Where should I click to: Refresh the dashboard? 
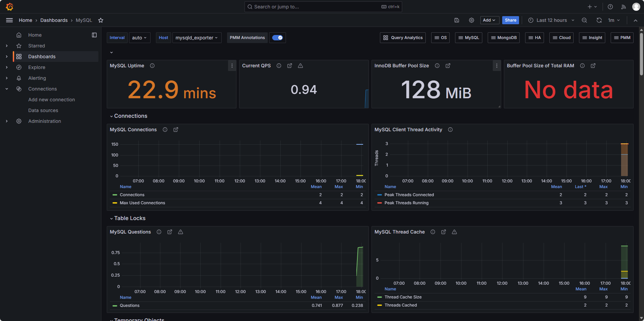coord(599,20)
